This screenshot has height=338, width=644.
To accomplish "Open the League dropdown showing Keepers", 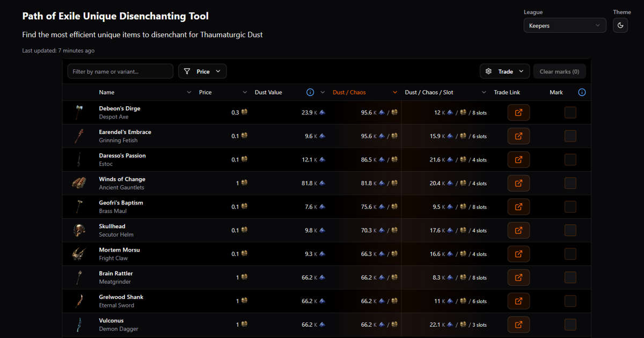I will (x=565, y=25).
